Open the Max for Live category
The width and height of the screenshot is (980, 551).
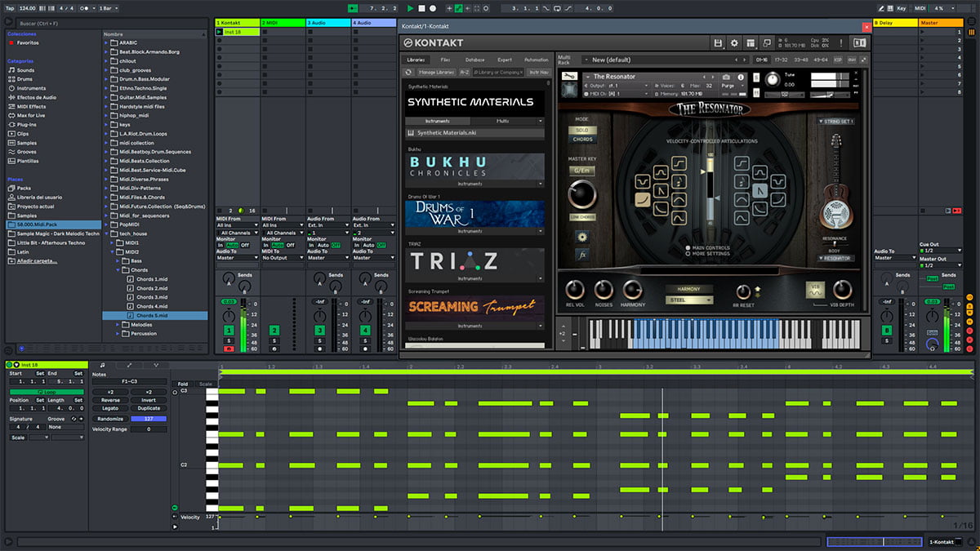[x=32, y=115]
